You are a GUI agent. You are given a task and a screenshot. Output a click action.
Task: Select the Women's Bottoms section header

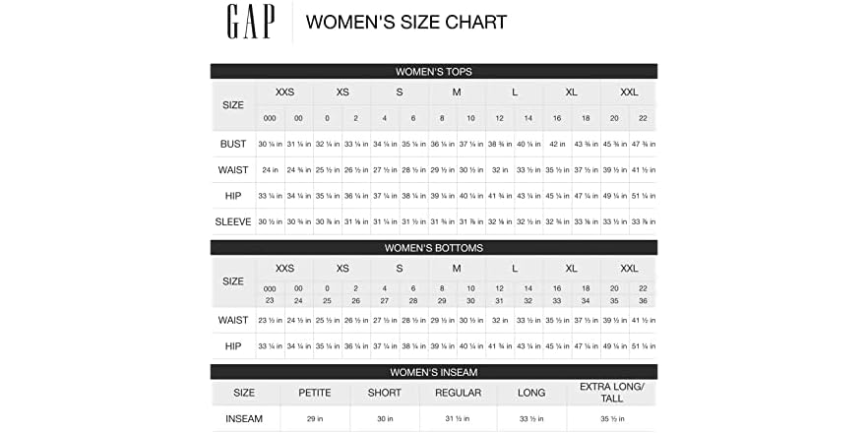pyautogui.click(x=433, y=248)
